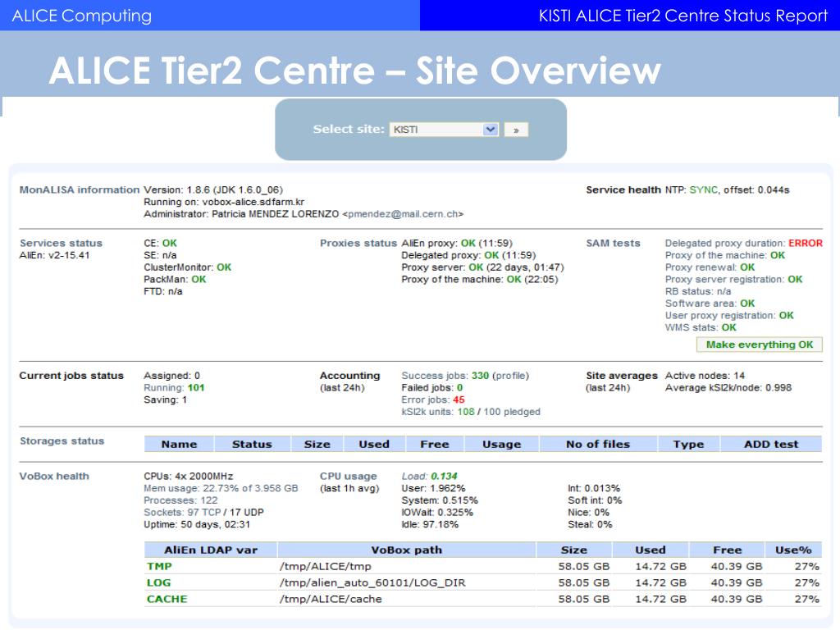840x630 pixels.
Task: Click the Sockets: 97 TCP text
Action: 182,513
